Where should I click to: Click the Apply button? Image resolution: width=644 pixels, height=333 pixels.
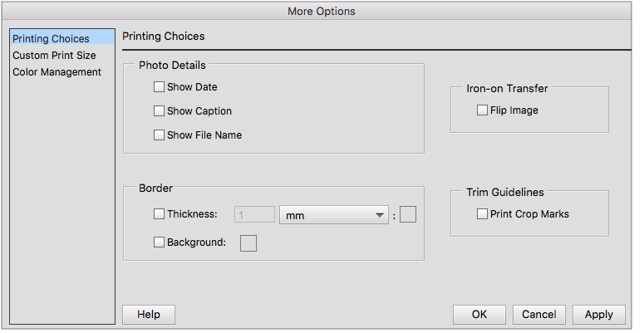[598, 315]
